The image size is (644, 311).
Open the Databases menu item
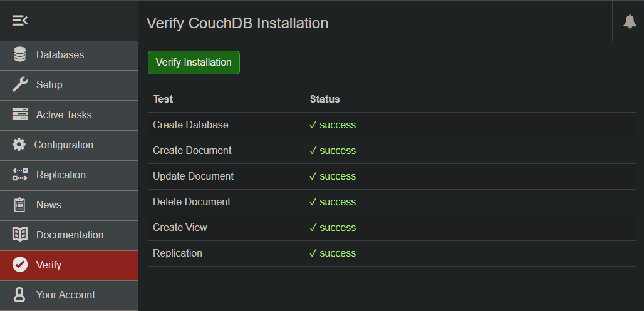click(60, 54)
